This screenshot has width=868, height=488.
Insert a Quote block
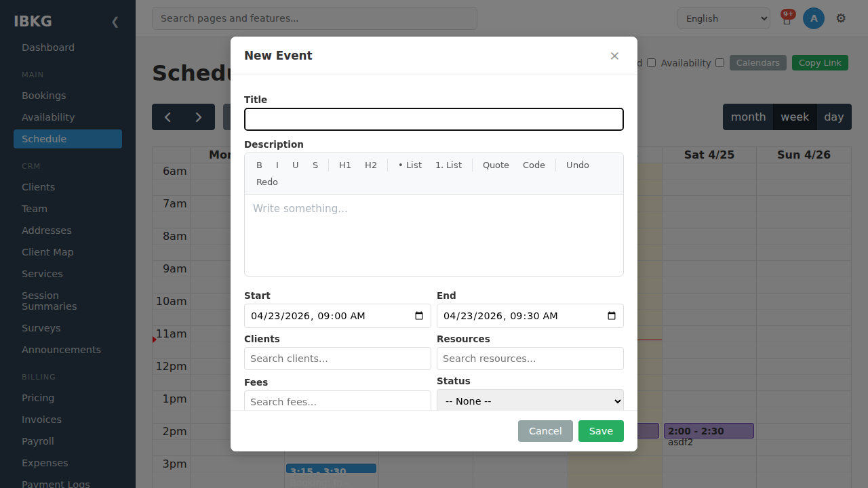[x=496, y=165]
